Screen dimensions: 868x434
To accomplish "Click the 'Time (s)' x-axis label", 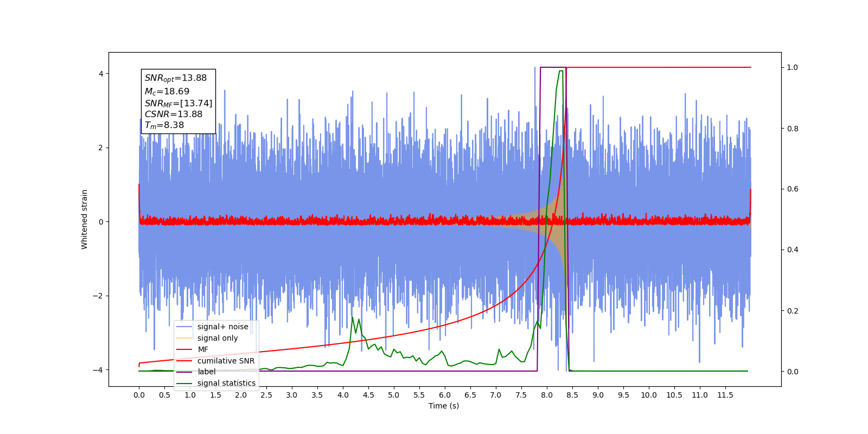I will (444, 406).
